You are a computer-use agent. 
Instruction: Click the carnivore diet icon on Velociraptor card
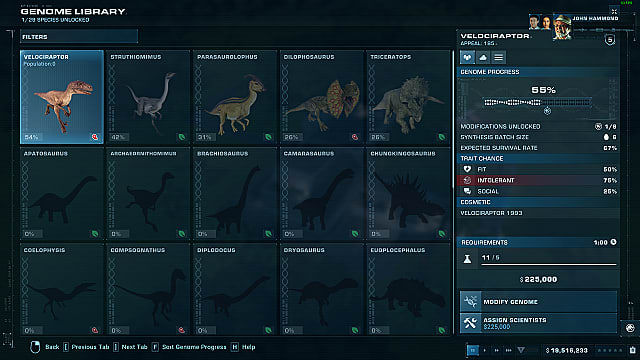pos(95,137)
